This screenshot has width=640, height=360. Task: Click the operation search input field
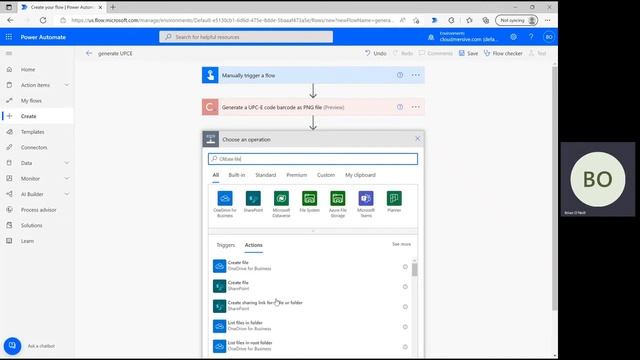click(x=313, y=159)
